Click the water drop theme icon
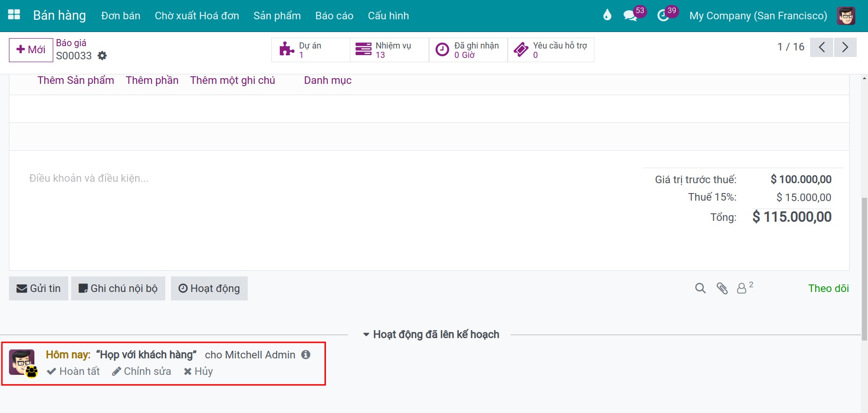Image resolution: width=868 pixels, height=413 pixels. click(607, 15)
